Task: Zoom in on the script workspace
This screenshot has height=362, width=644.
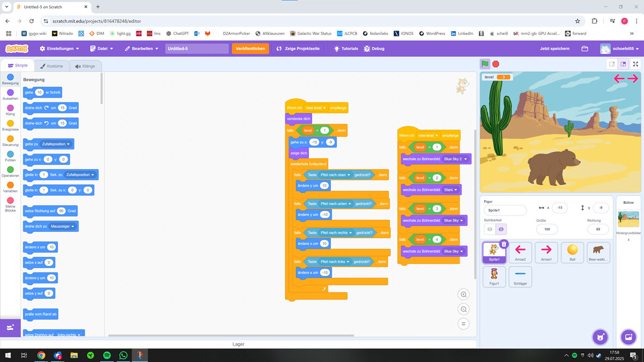Action: pos(463,294)
